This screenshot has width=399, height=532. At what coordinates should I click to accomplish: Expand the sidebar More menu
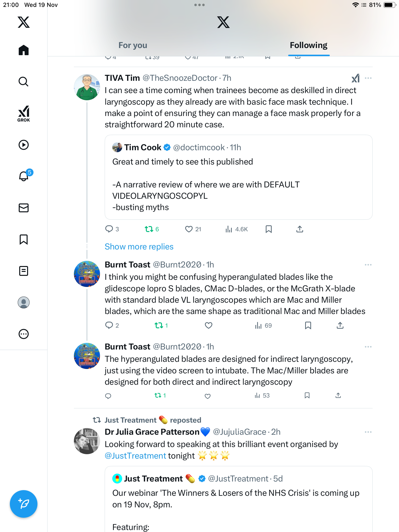coord(24,334)
